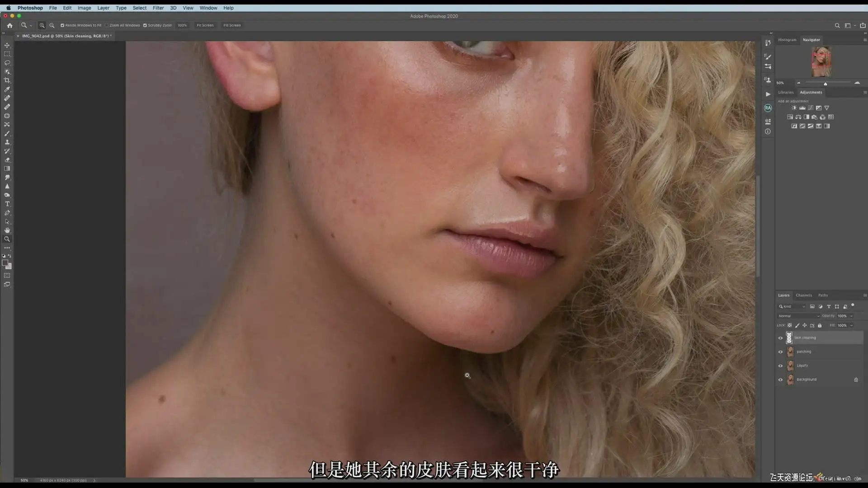
Task: Select the Lasso tool
Action: pyautogui.click(x=7, y=63)
